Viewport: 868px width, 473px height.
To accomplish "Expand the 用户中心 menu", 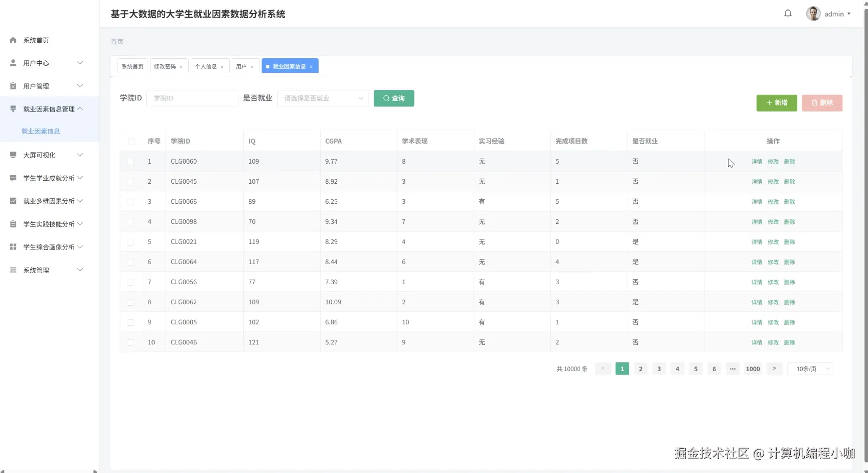I will (80, 63).
